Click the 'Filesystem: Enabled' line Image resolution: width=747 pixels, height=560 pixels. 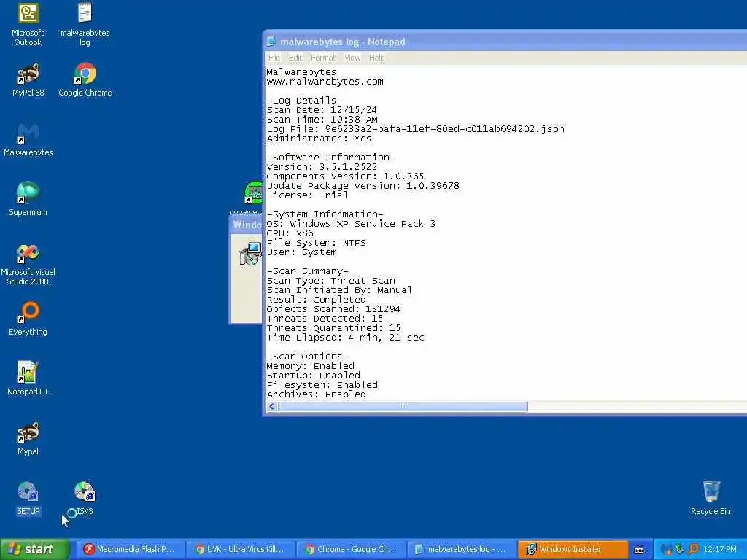322,385
